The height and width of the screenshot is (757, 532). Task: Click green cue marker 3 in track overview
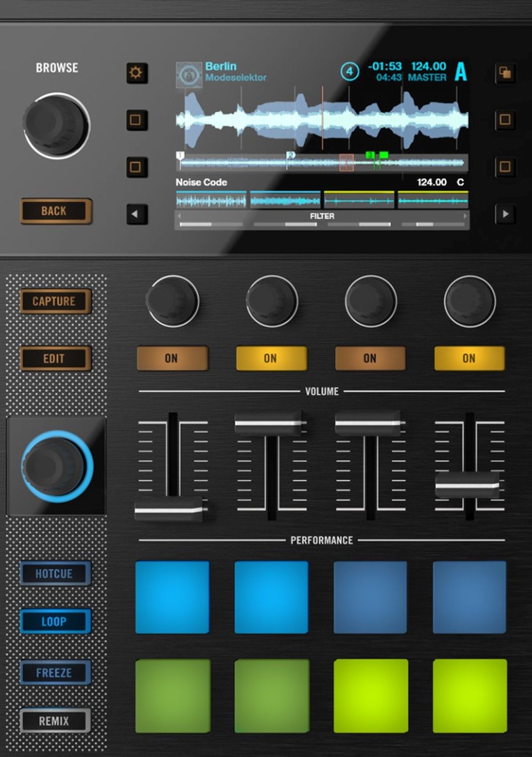[369, 155]
